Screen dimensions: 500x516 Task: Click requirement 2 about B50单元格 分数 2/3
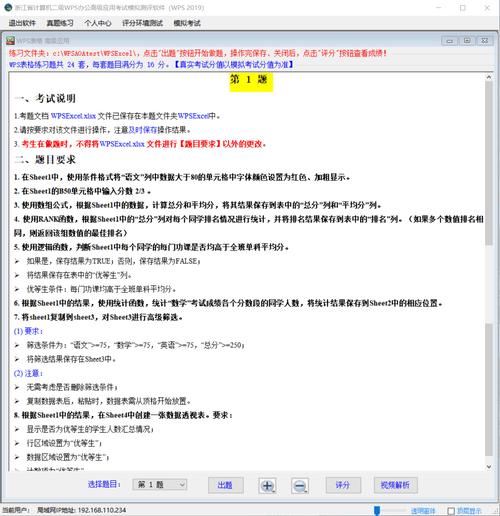pyautogui.click(x=82, y=191)
